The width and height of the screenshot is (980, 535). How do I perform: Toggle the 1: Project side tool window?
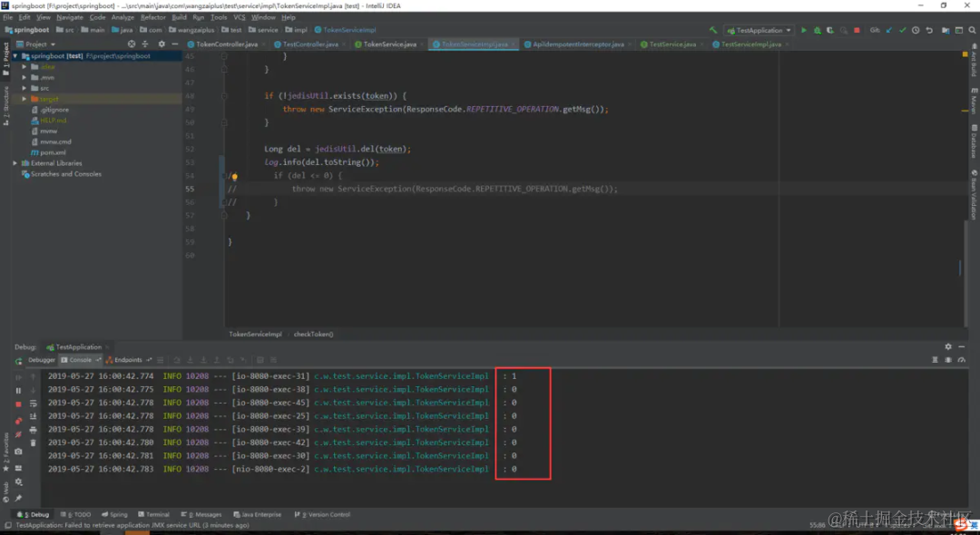coord(5,59)
